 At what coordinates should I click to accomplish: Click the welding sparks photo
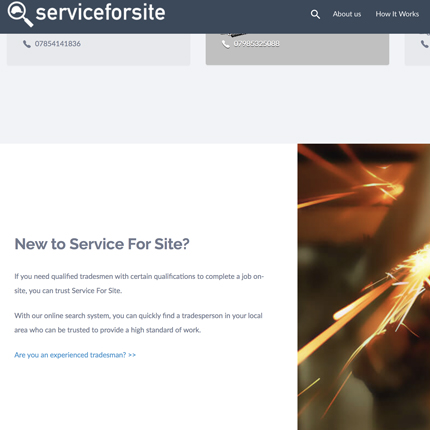pos(364,287)
